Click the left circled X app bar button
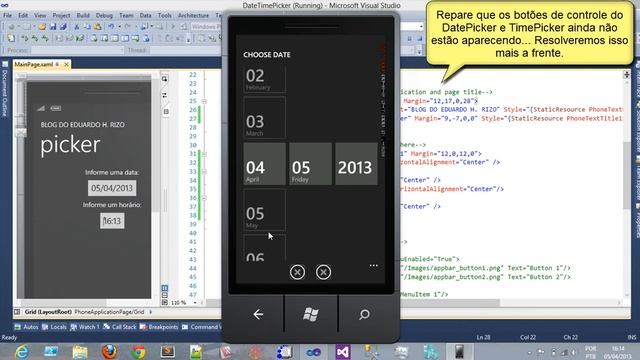 click(x=297, y=272)
